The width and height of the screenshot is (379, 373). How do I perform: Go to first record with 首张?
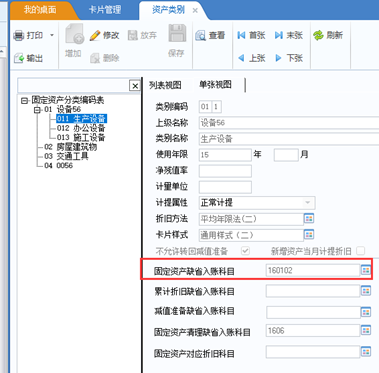251,35
